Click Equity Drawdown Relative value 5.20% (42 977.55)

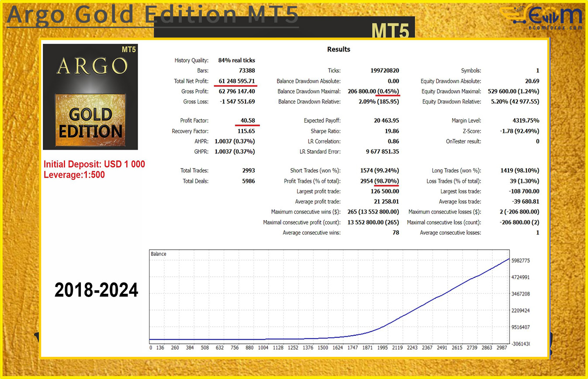pos(516,102)
